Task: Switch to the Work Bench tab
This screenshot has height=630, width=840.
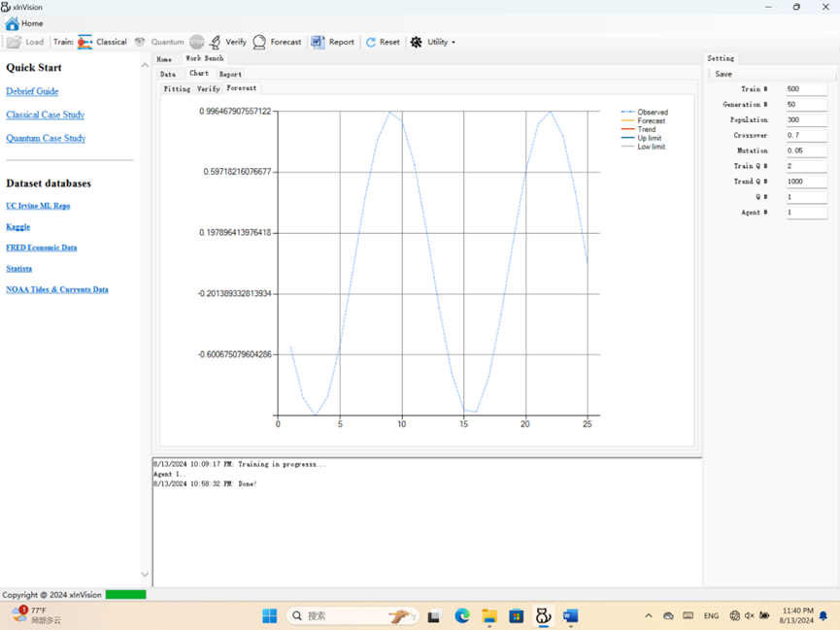Action: pyautogui.click(x=205, y=58)
